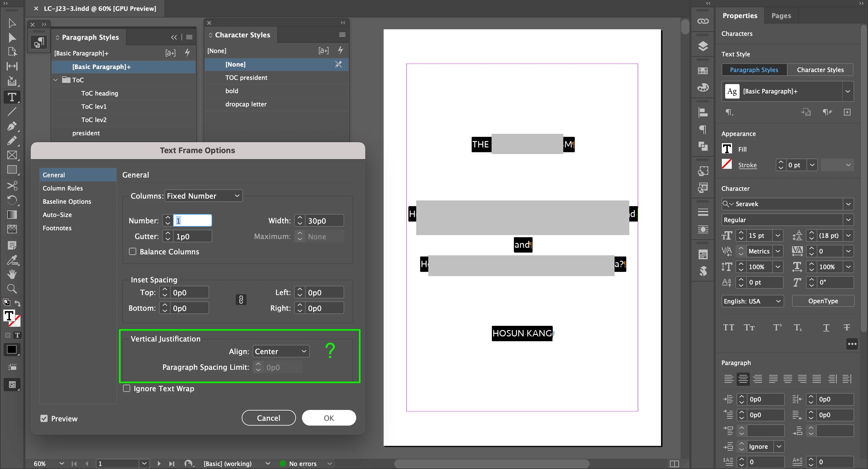868x469 pixels.
Task: Select the Eyedropper tool
Action: (12, 260)
